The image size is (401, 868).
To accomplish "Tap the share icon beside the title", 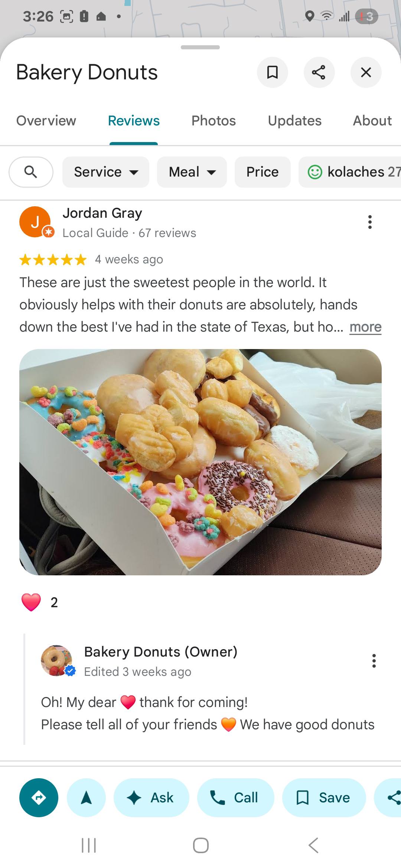I will pos(319,72).
